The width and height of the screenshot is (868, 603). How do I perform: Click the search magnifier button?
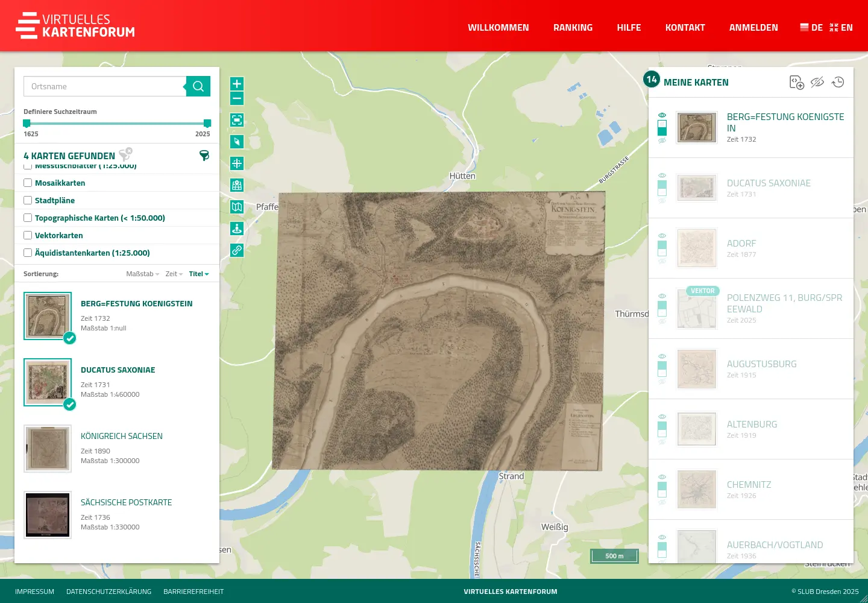pos(198,86)
